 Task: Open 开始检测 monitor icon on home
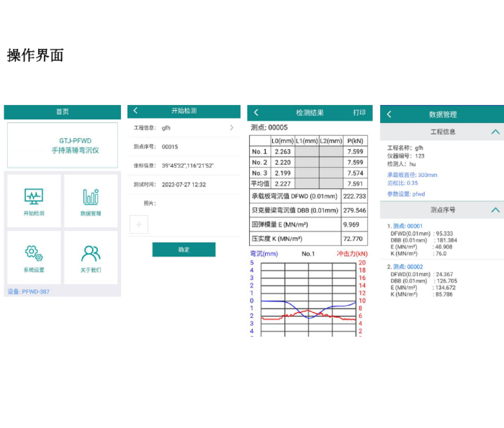pyautogui.click(x=34, y=196)
